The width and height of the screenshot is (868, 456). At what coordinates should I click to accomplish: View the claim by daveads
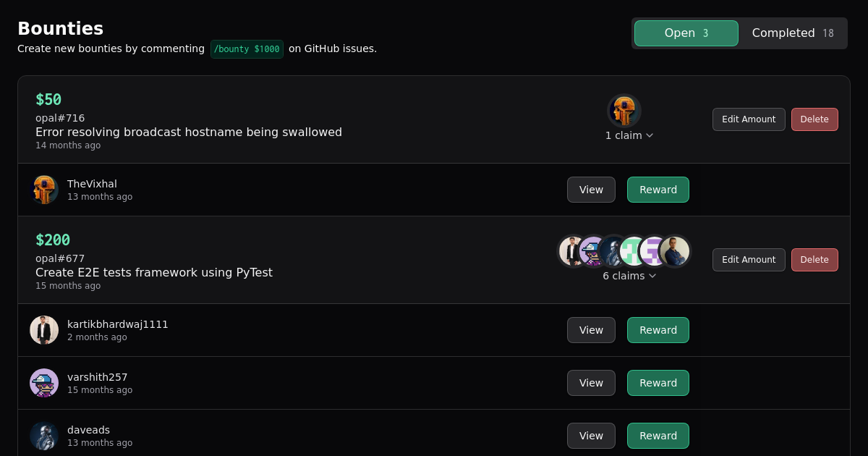(x=591, y=436)
